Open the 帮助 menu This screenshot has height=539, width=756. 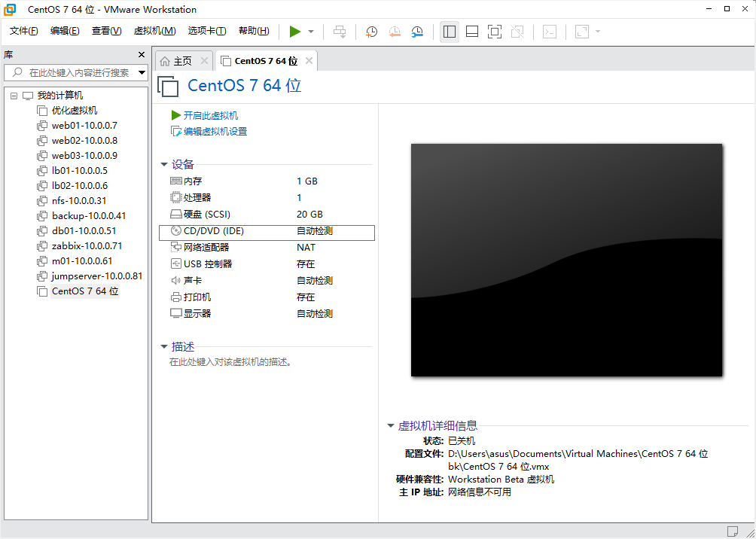pos(254,32)
